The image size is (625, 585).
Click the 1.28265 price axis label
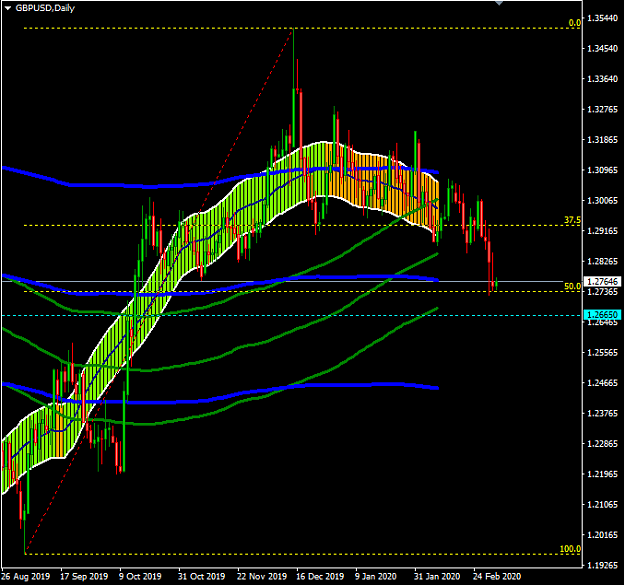coord(603,261)
